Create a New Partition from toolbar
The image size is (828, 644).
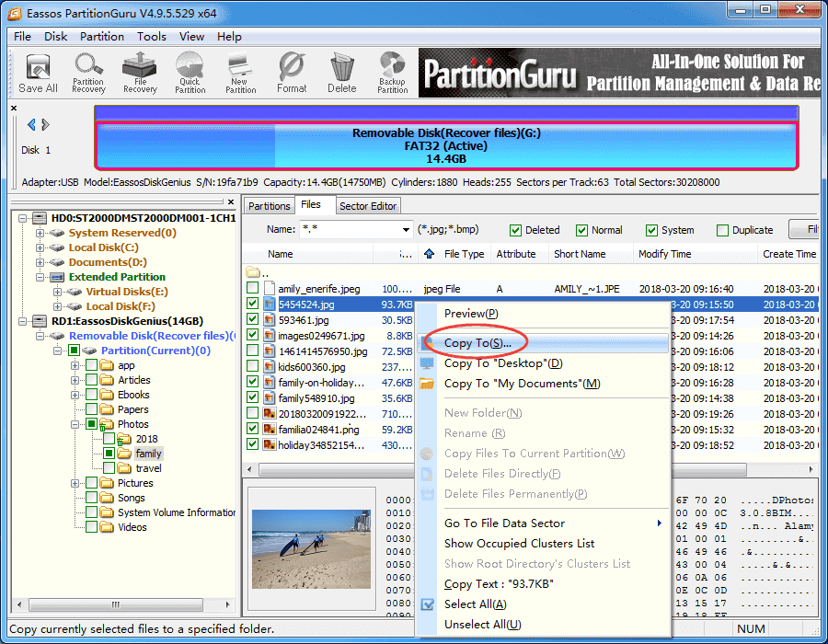241,74
